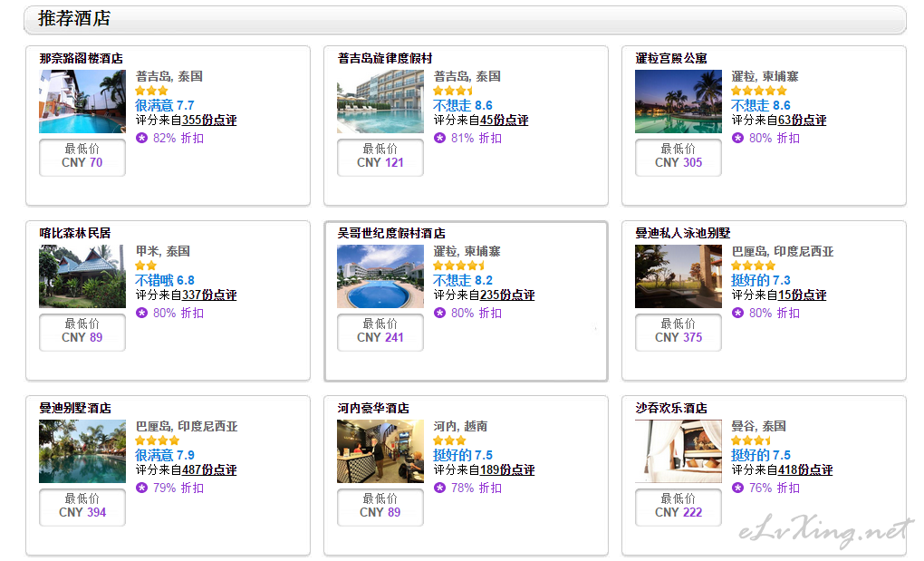Click 不想走 8.6 score of 暹粒宫殿公寓
Screen dimensions: 924x561
click(761, 105)
